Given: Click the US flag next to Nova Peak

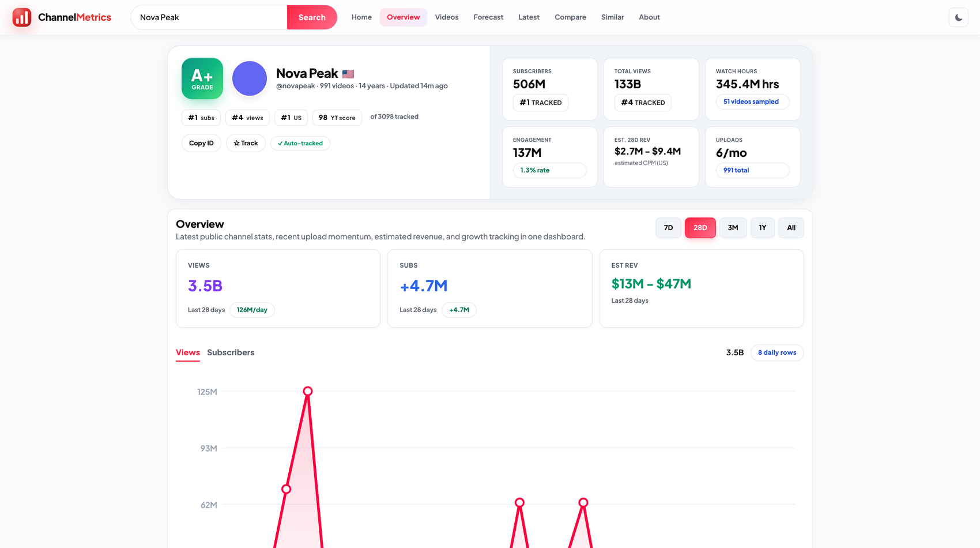Looking at the screenshot, I should click(x=348, y=74).
